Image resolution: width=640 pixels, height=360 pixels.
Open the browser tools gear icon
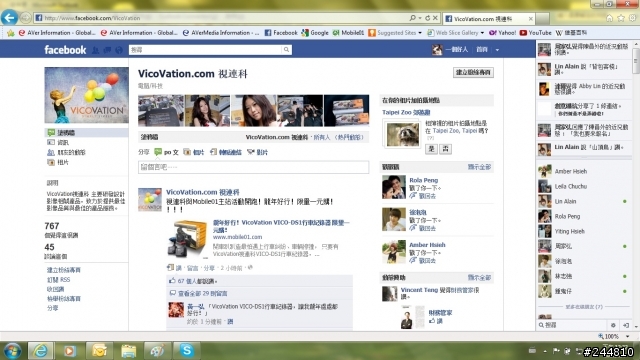click(632, 18)
